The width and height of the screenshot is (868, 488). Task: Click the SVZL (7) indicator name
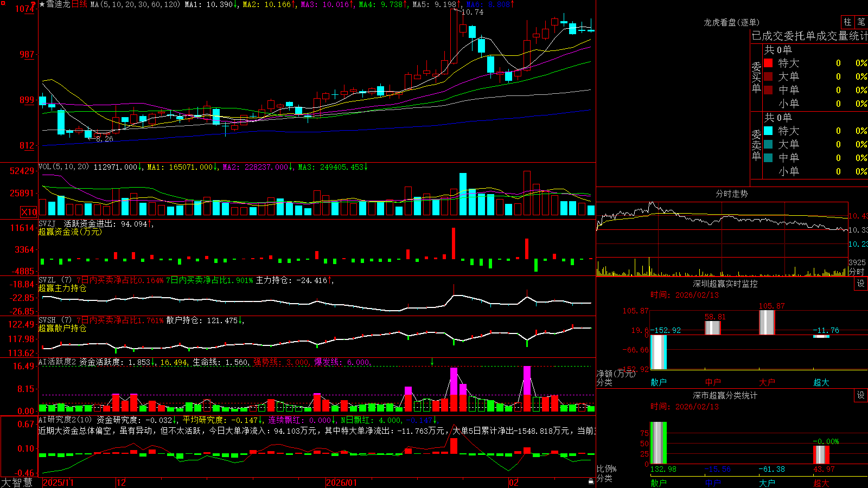pos(55,280)
